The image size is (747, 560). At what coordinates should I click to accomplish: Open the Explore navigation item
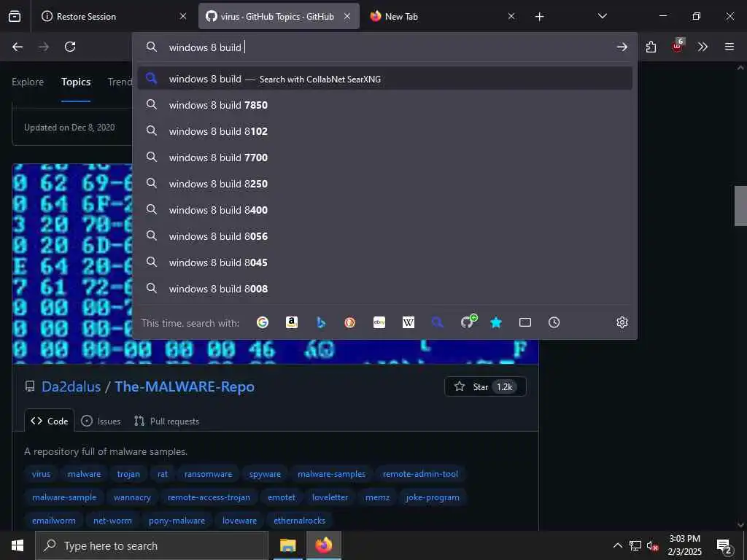click(28, 82)
